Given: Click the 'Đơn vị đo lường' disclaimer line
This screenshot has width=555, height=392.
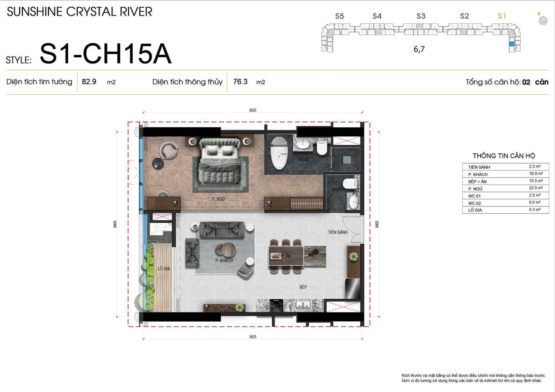Looking at the screenshot, I should click(472, 380).
